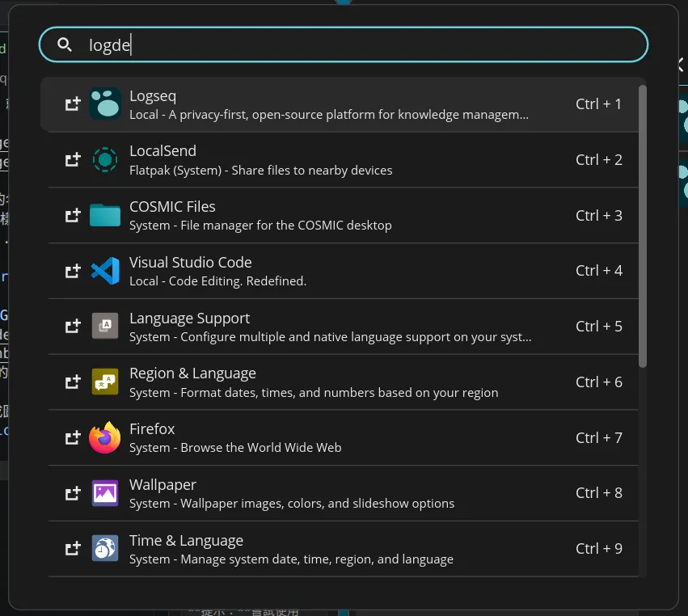This screenshot has width=688, height=616.
Task: Click the Region & Language icon
Action: 105,382
